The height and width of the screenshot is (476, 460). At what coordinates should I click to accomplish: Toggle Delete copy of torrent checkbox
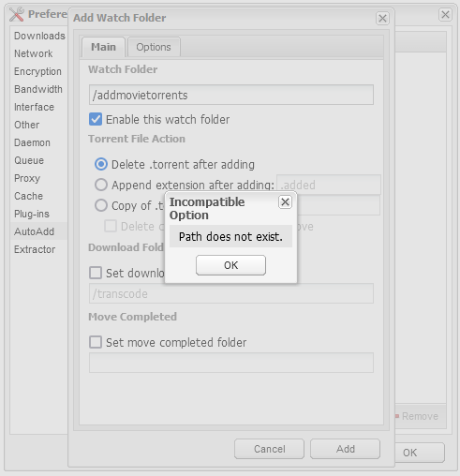click(111, 226)
